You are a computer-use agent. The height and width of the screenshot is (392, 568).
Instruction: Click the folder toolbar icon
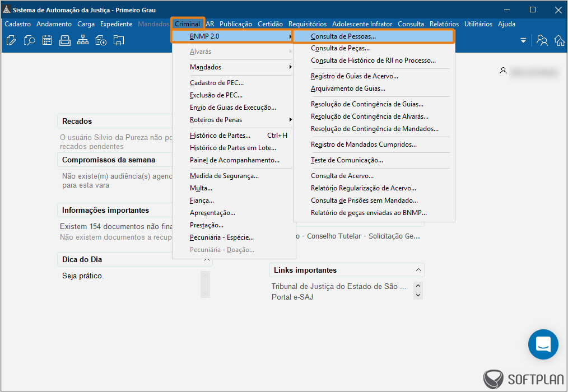[x=118, y=40]
